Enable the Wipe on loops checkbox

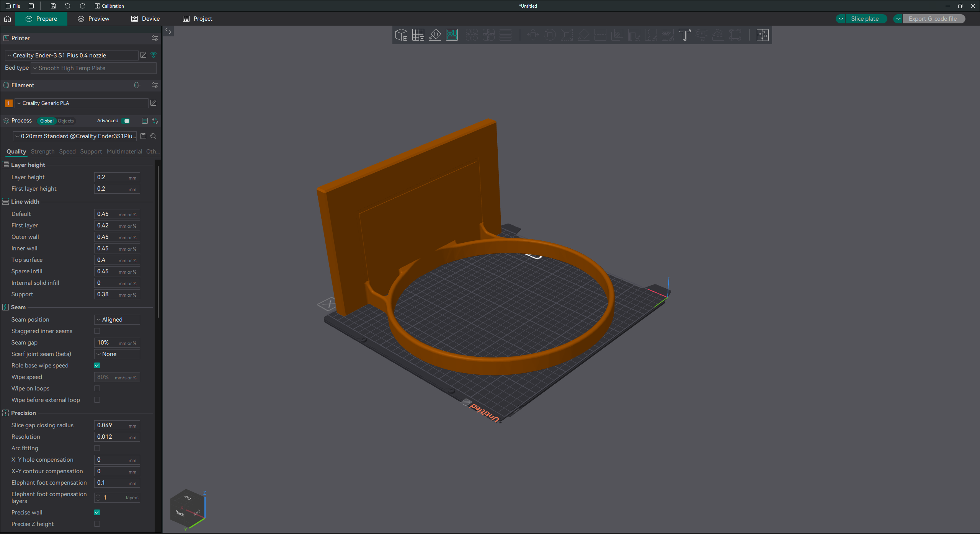(97, 389)
